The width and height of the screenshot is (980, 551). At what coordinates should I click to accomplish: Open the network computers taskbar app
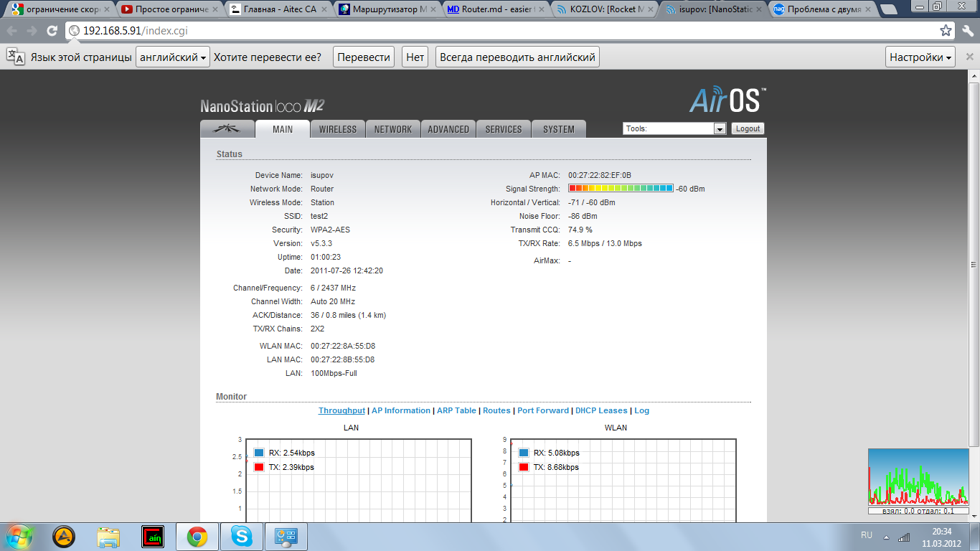tap(286, 537)
